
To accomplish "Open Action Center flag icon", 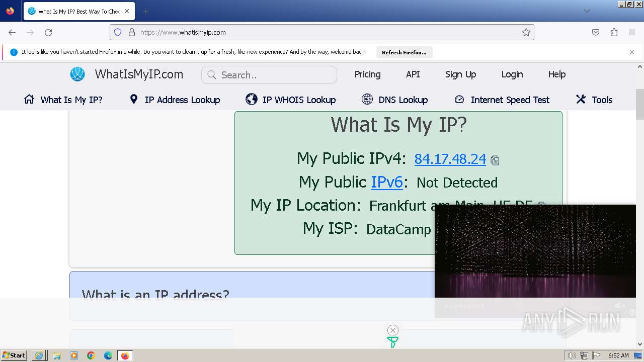I will (596, 355).
